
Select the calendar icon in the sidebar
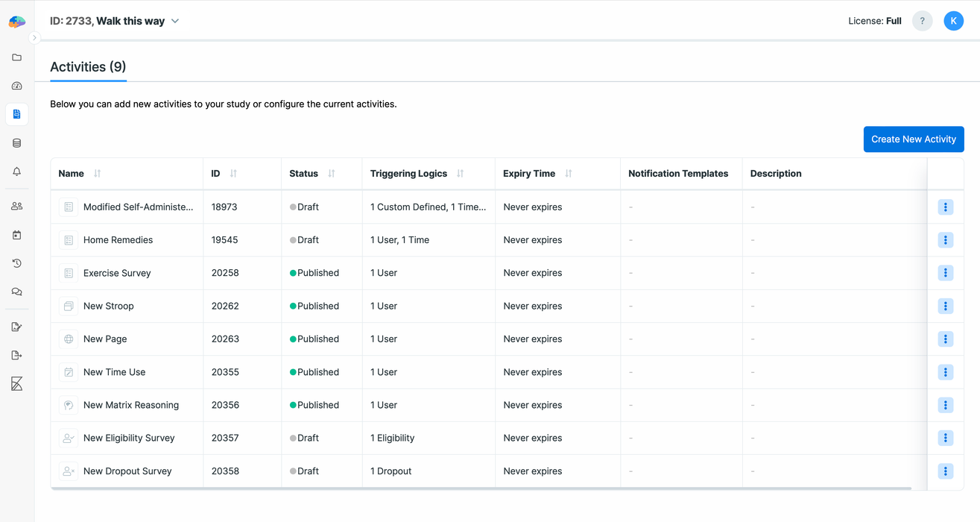(16, 234)
